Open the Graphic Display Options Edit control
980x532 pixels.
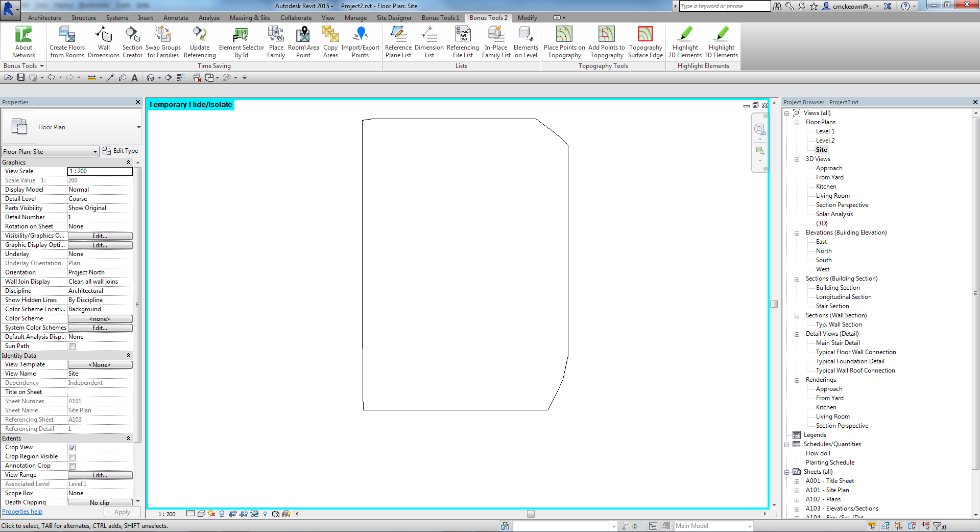tap(100, 245)
